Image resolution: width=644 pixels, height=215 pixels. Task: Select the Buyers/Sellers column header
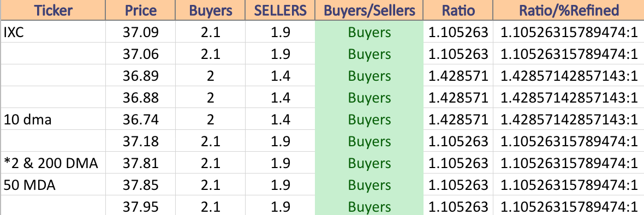[369, 10]
